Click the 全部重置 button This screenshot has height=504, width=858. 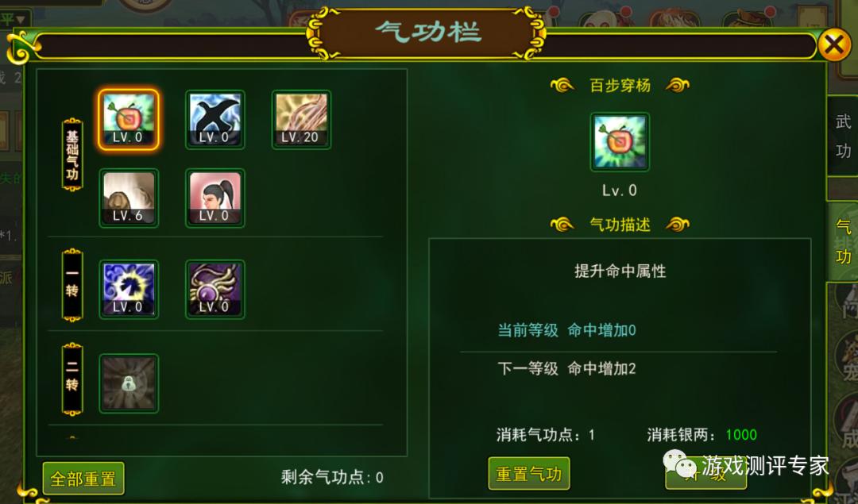83,479
